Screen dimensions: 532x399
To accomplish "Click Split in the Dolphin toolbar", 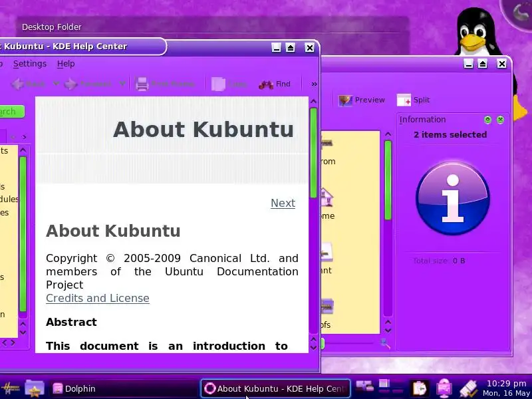I will (x=413, y=100).
